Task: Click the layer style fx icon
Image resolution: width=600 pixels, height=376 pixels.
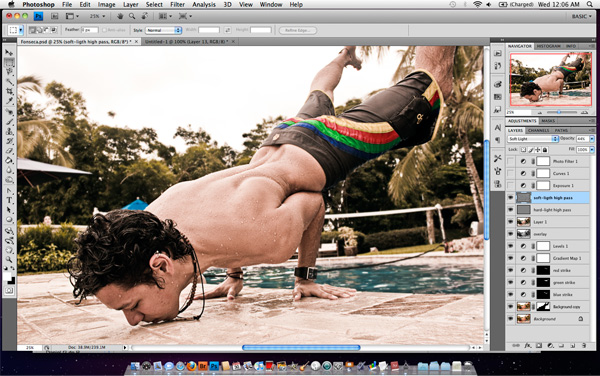Action: click(528, 345)
